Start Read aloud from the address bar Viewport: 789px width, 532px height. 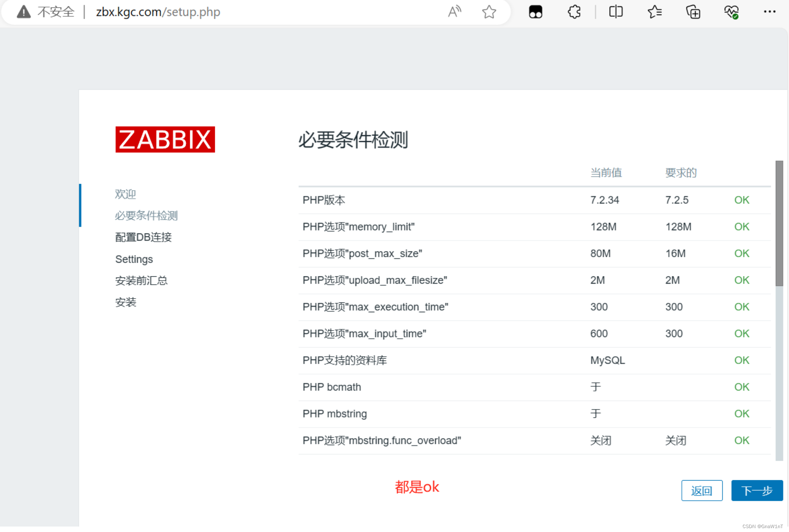click(x=454, y=12)
